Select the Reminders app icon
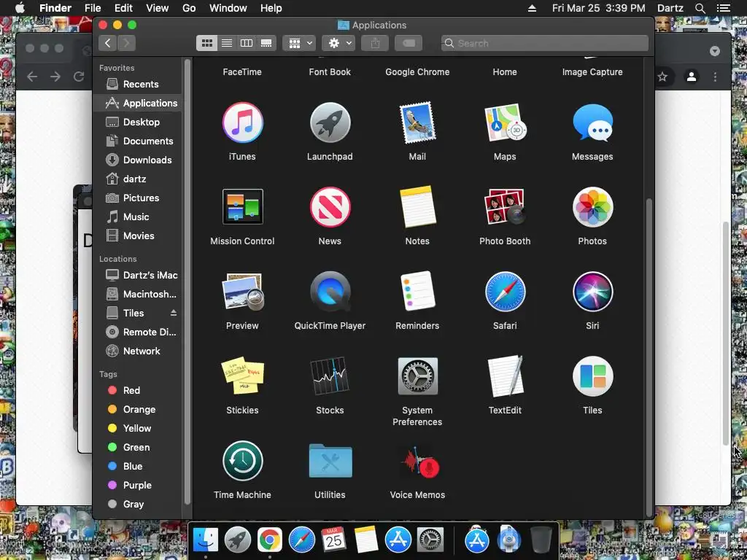 (x=417, y=292)
